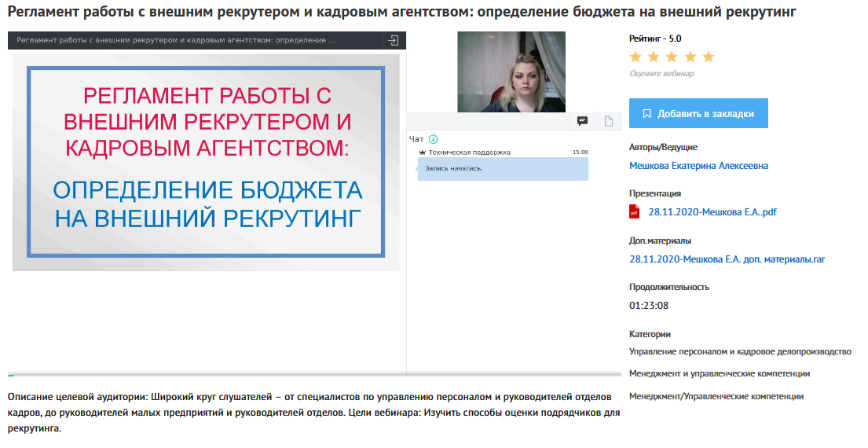Click the exit icon in the slide panel header
868x448 pixels.
(x=394, y=40)
